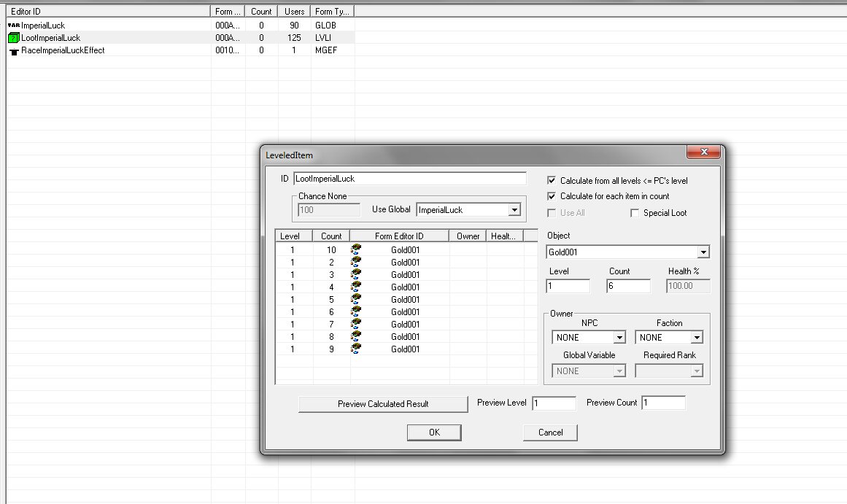Toggle Calculate for each item in count
The height and width of the screenshot is (504, 847).
click(x=552, y=196)
